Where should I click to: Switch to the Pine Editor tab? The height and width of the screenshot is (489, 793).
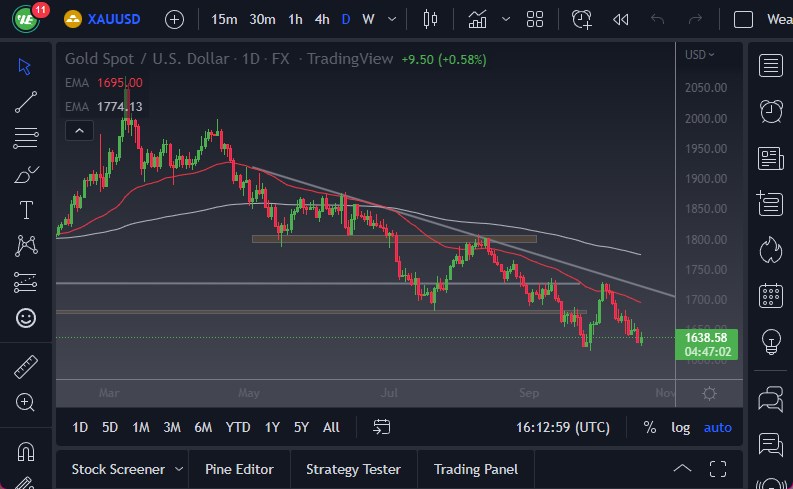[238, 469]
